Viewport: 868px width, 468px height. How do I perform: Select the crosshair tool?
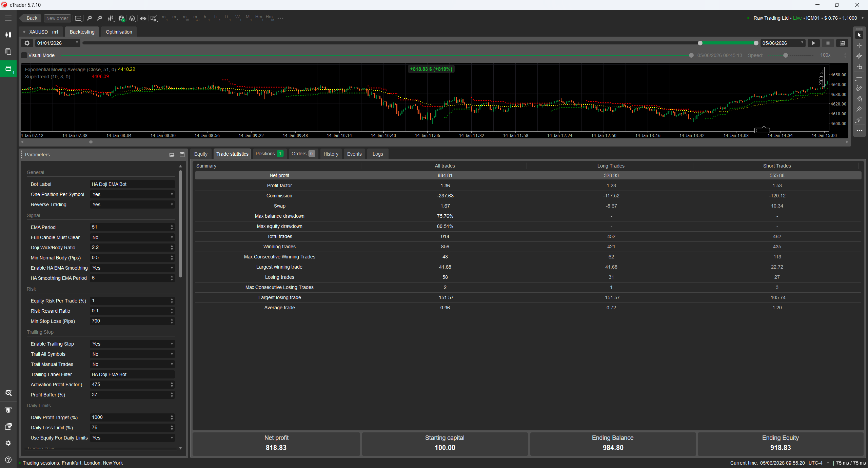tap(859, 45)
